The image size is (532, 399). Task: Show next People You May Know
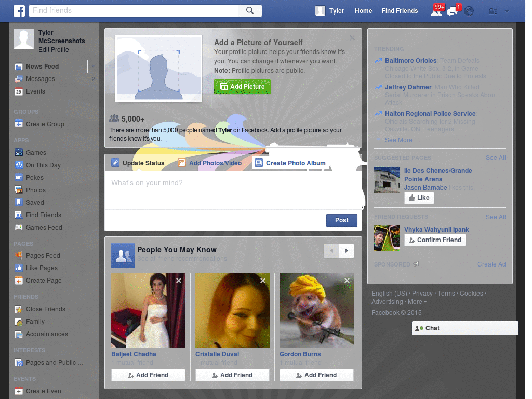[347, 251]
